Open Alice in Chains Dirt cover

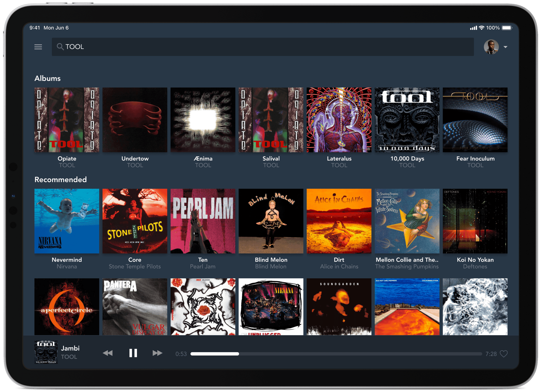pyautogui.click(x=339, y=221)
